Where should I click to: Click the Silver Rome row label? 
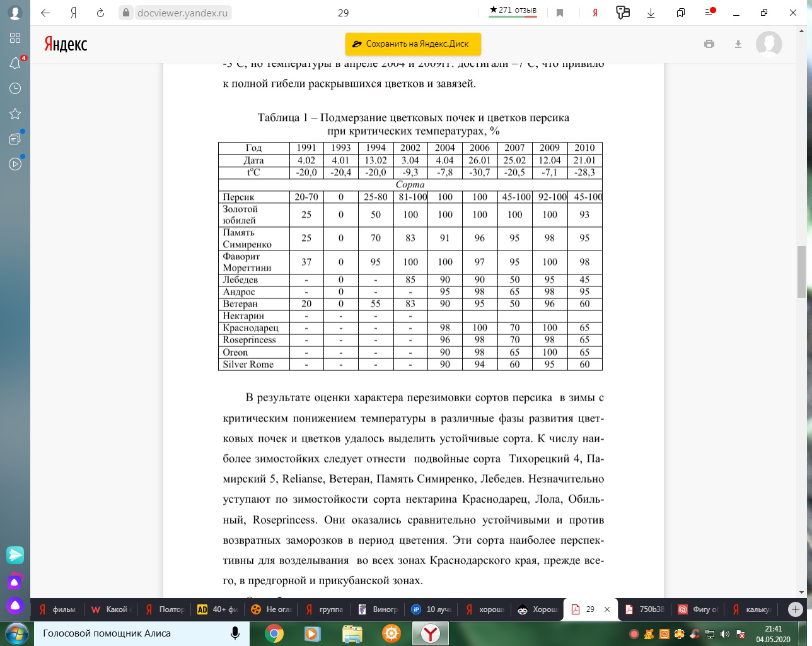pyautogui.click(x=248, y=365)
